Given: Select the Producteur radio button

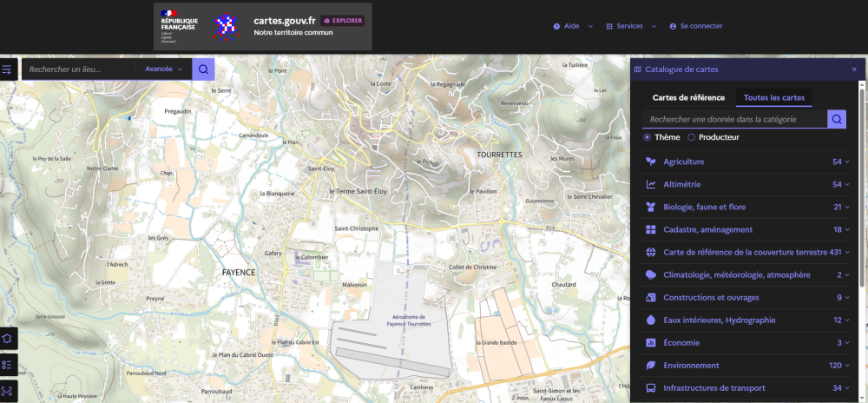Looking at the screenshot, I should [x=691, y=137].
